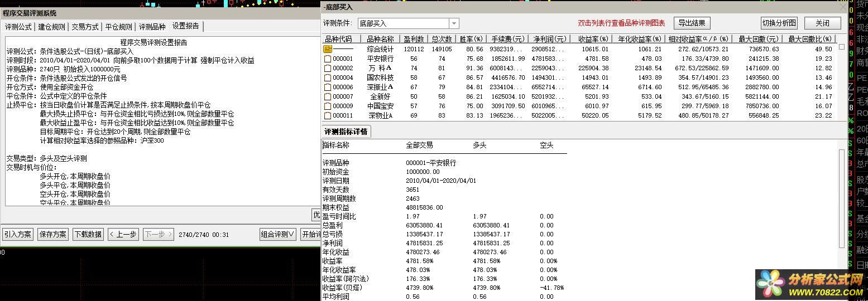Click the 期末权益 value 48815836.00
Viewport: 868px width, 301px height.
(x=424, y=207)
